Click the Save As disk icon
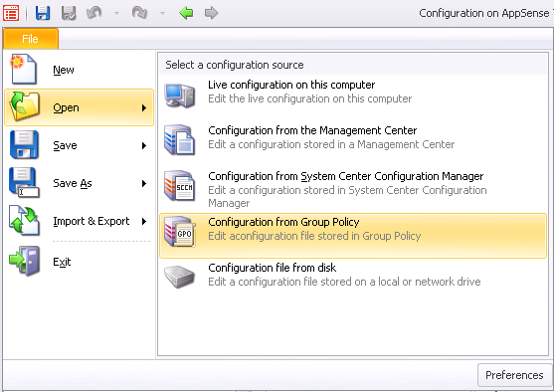The width and height of the screenshot is (554, 392). [x=24, y=183]
